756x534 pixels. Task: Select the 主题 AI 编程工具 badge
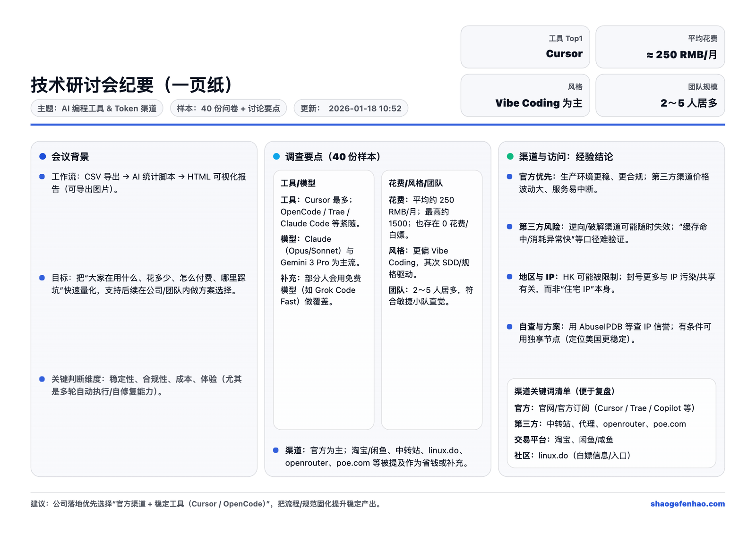[96, 108]
